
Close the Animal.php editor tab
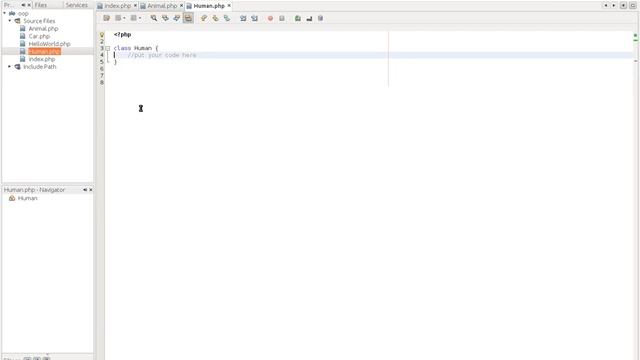point(181,6)
